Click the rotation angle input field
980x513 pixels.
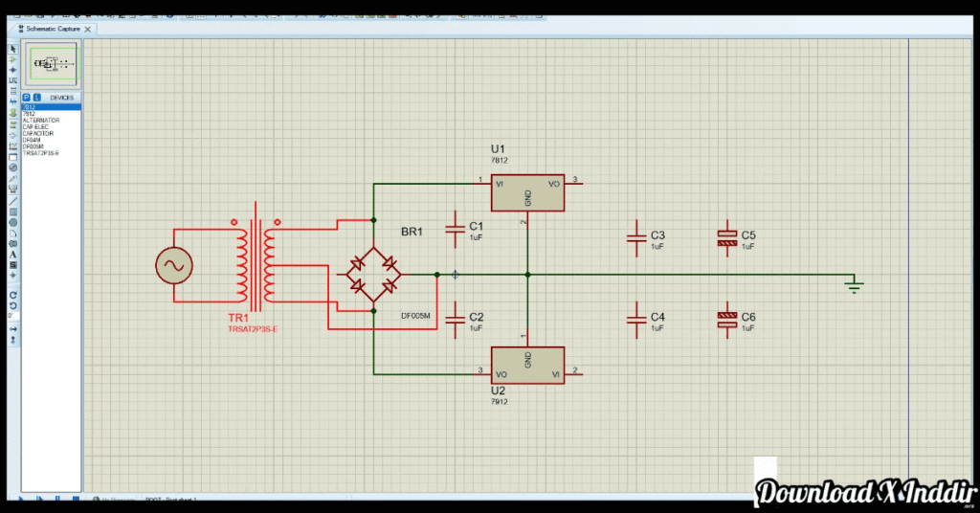(x=11, y=315)
